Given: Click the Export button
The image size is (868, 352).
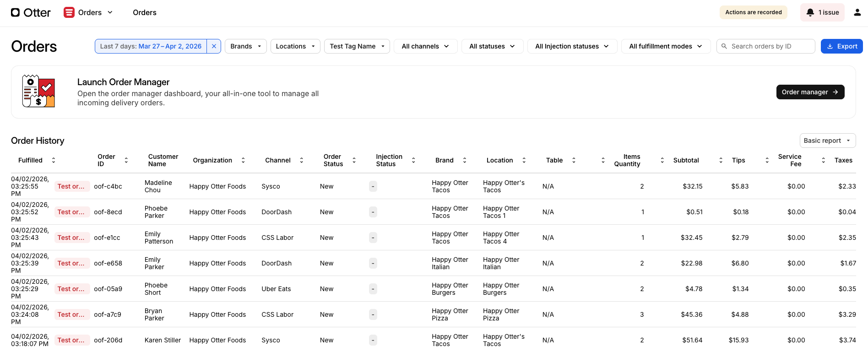Looking at the screenshot, I should coord(841,46).
